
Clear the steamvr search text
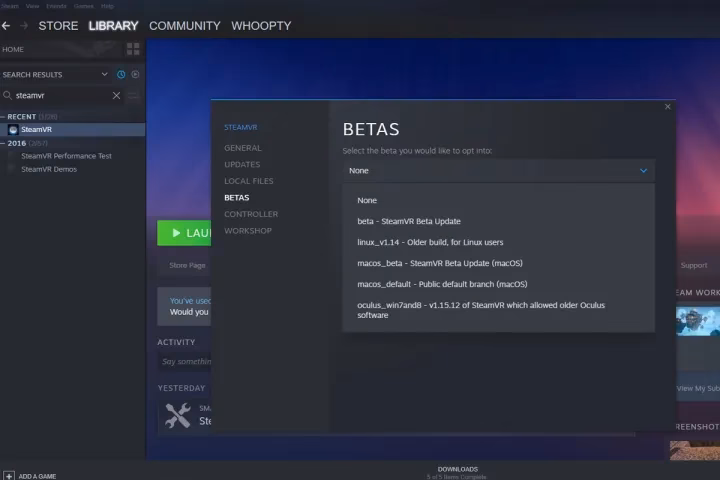pyautogui.click(x=116, y=95)
